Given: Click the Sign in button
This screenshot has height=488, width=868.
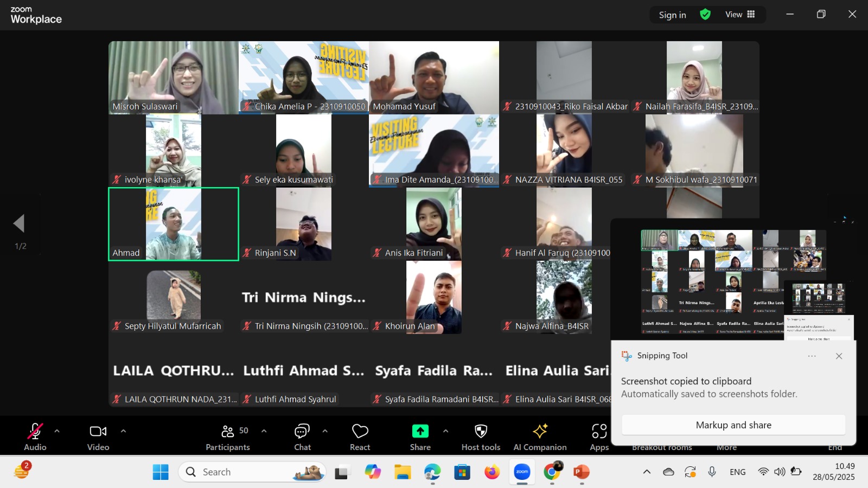Looking at the screenshot, I should pos(673,15).
